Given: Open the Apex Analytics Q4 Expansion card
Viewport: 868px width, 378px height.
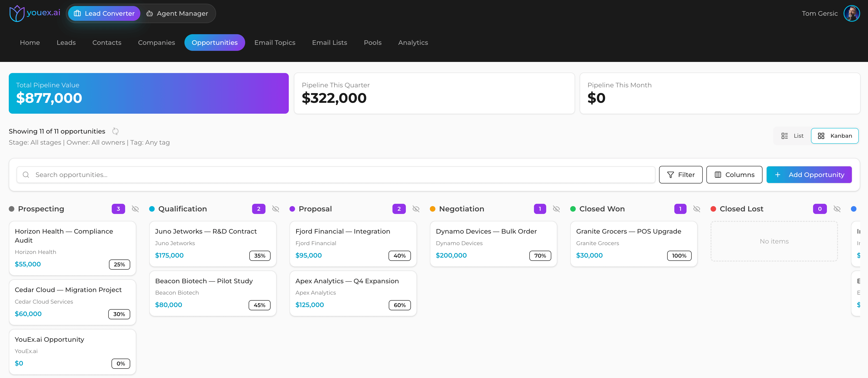Looking at the screenshot, I should 353,293.
